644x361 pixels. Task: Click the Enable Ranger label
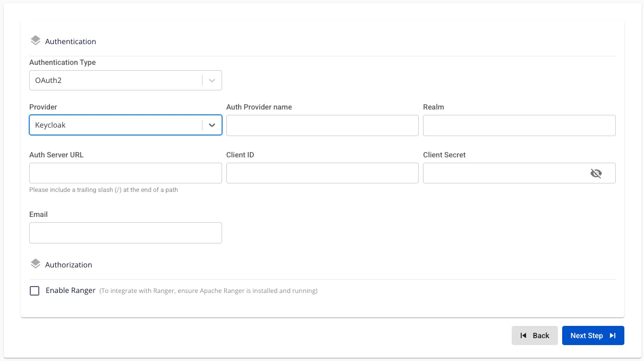click(71, 290)
